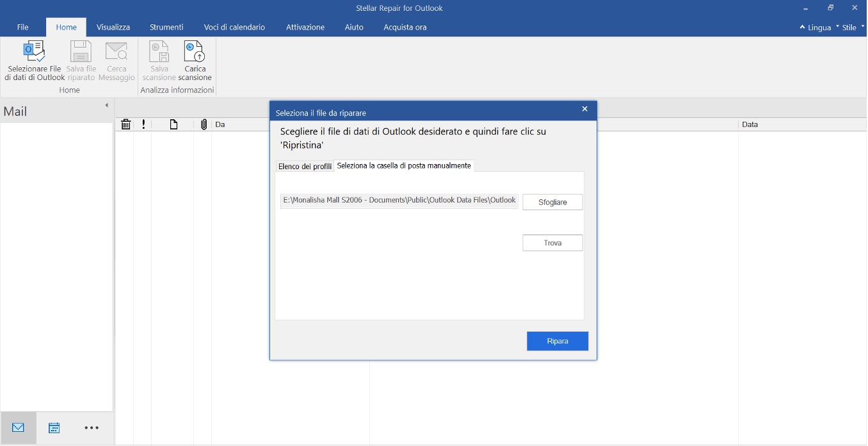Click the Cerca Messaggio icon
Viewport: 868px width, 446px height.
[x=117, y=51]
